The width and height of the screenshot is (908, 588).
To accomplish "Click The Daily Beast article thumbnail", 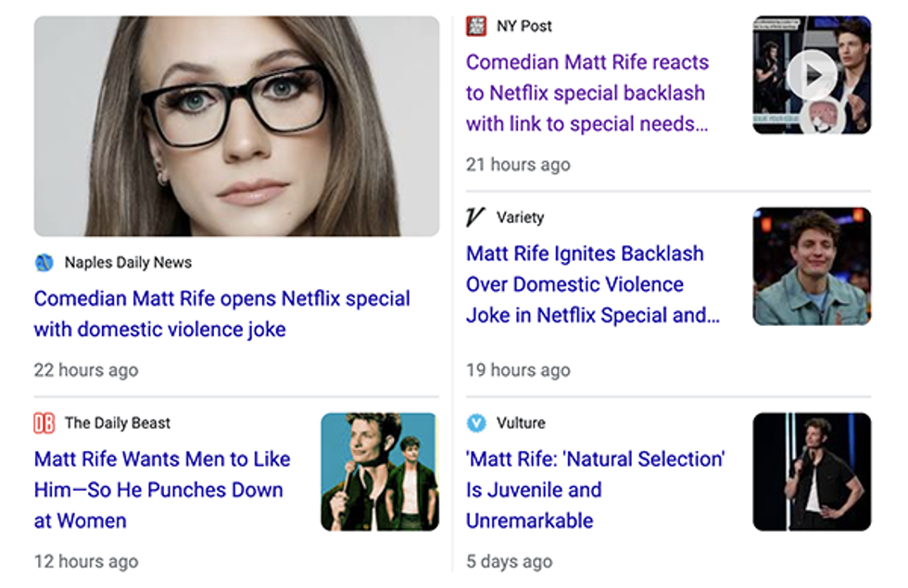I will (x=379, y=472).
